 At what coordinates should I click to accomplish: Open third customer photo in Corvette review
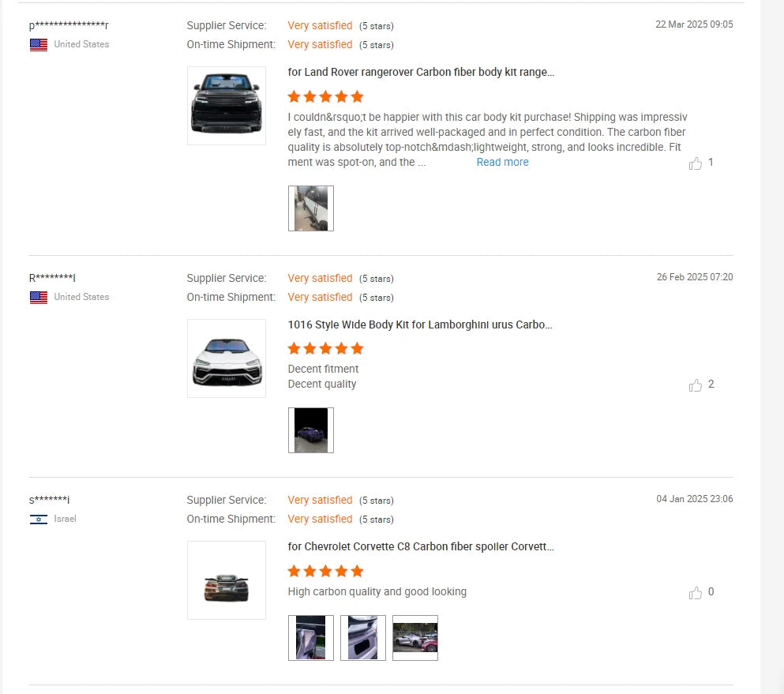(x=415, y=638)
